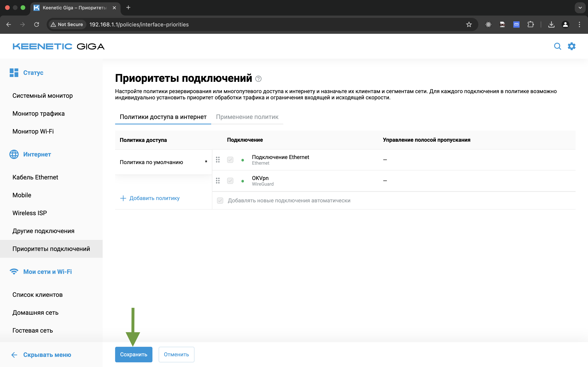Bookmark page with the star icon
Viewport: 588px width, 367px height.
coord(469,24)
